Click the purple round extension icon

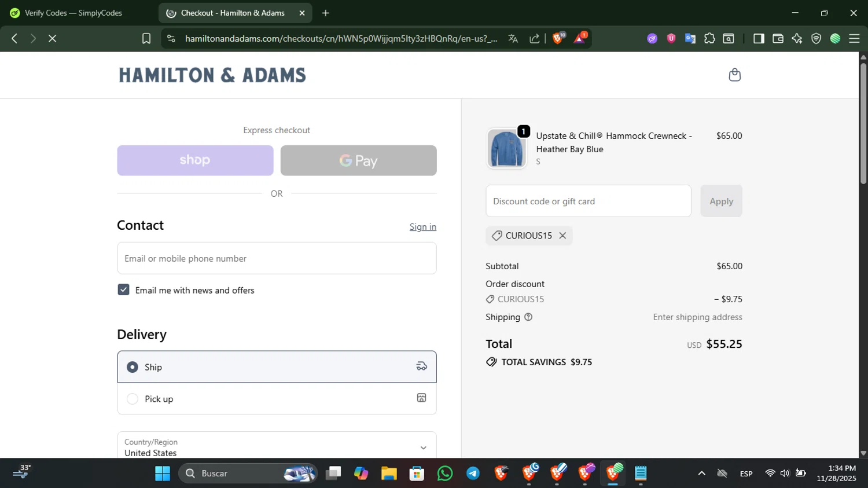pyautogui.click(x=652, y=39)
